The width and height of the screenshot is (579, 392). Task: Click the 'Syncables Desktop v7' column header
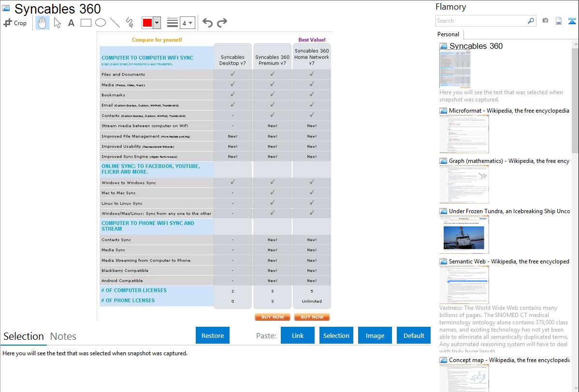[232, 60]
